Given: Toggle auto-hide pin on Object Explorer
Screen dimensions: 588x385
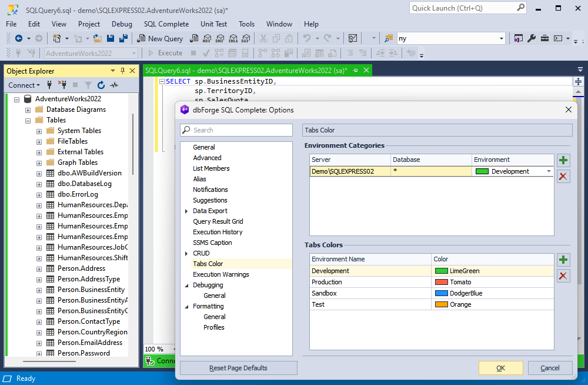Looking at the screenshot, I should coord(123,71).
